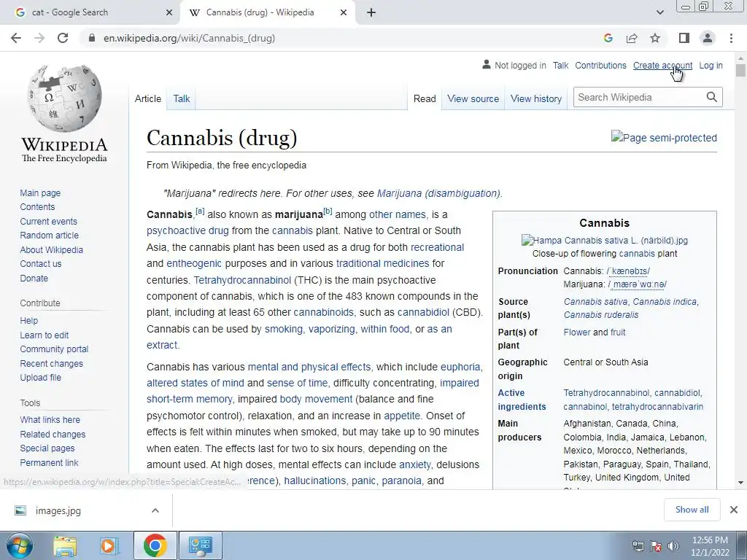
Task: Click the scrollbar down arrow
Action: point(740,483)
